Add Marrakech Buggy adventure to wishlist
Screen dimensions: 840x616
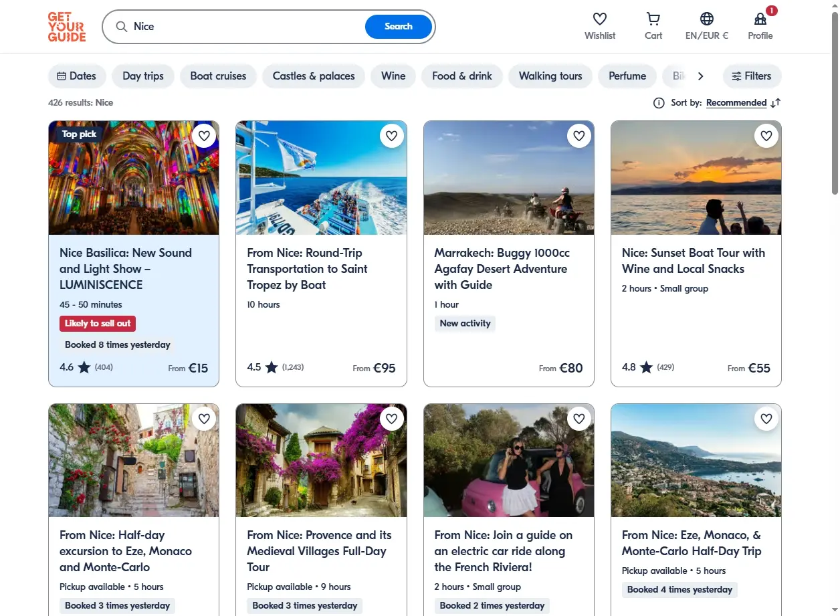pyautogui.click(x=579, y=136)
